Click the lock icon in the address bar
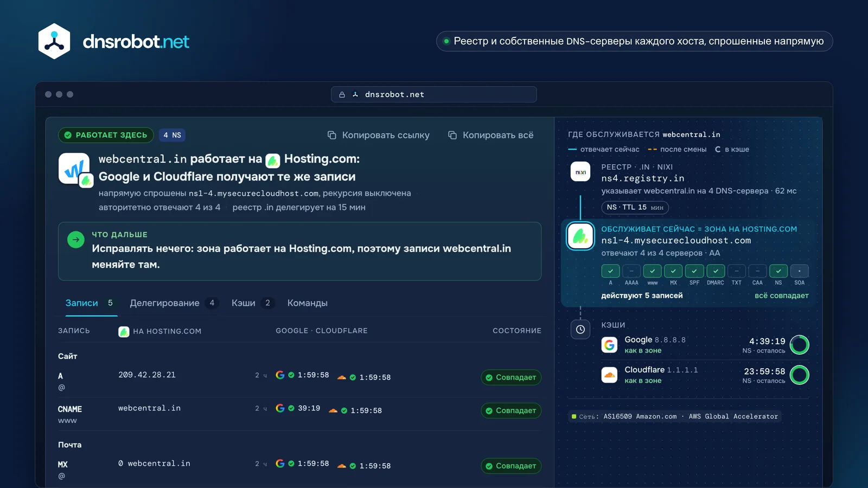 tap(342, 94)
